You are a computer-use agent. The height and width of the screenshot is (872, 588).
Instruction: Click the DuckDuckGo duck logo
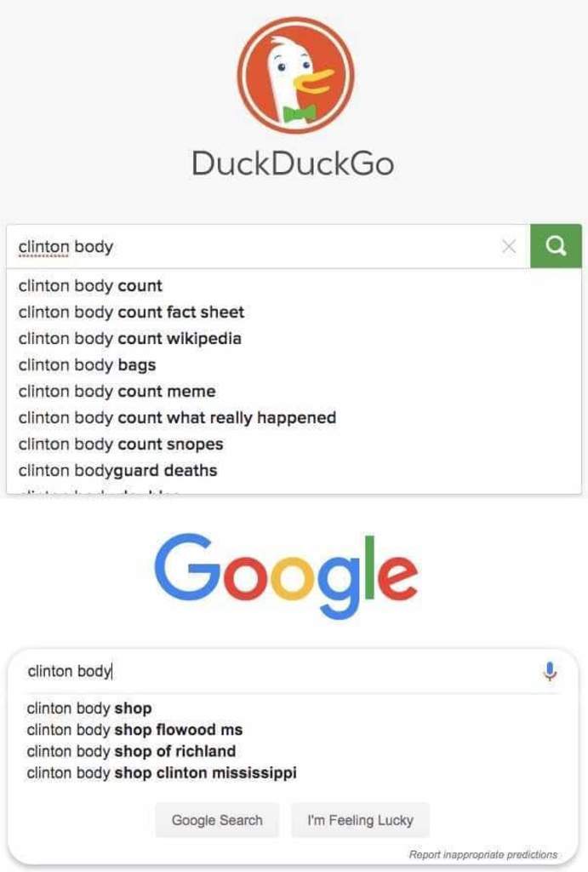(294, 75)
